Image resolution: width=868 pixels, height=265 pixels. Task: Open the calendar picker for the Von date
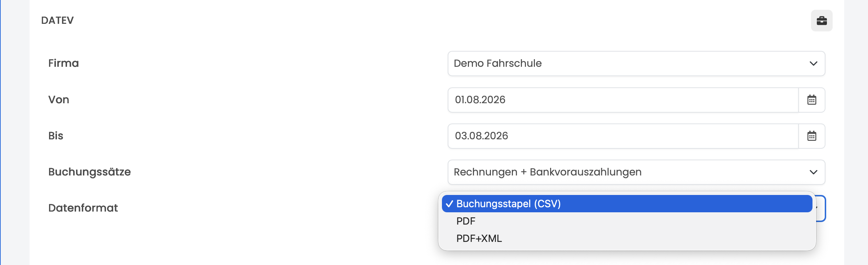[812, 100]
